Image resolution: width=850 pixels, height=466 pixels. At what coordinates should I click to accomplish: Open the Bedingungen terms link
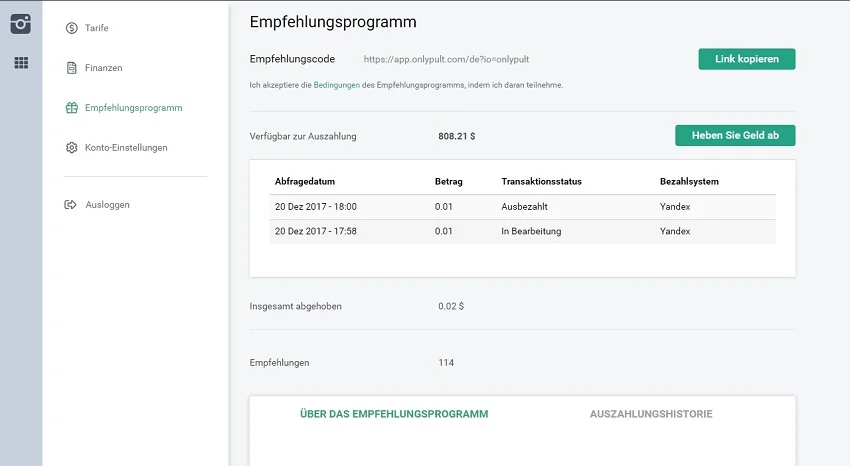point(336,86)
